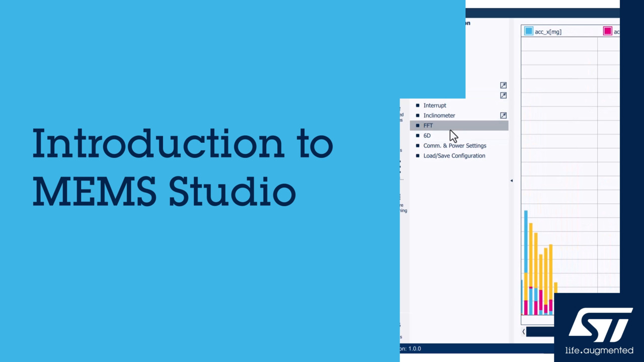Image resolution: width=644 pixels, height=362 pixels.
Task: Collapse the sidebar with the small arrow
Action: point(511,180)
